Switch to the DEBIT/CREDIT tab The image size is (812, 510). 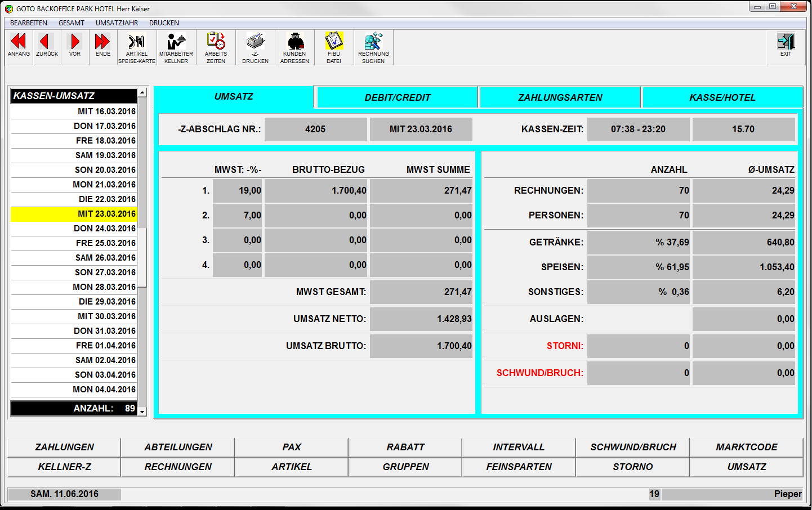point(397,97)
